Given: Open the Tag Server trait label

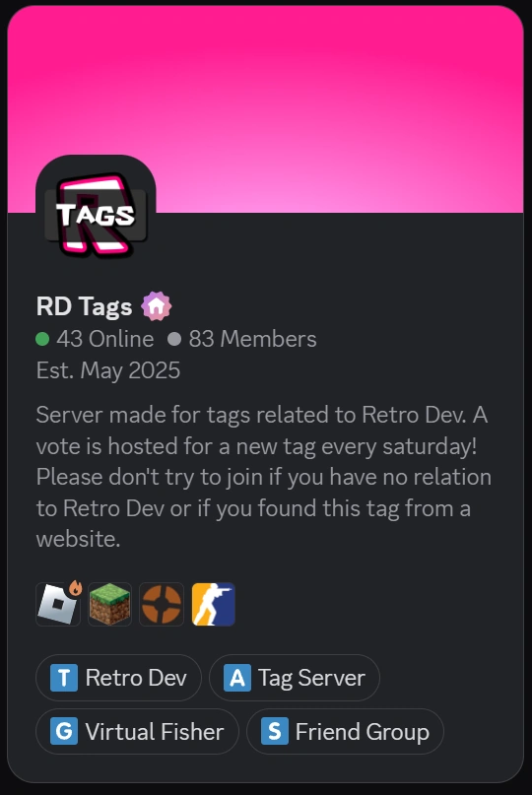Looking at the screenshot, I should (311, 679).
